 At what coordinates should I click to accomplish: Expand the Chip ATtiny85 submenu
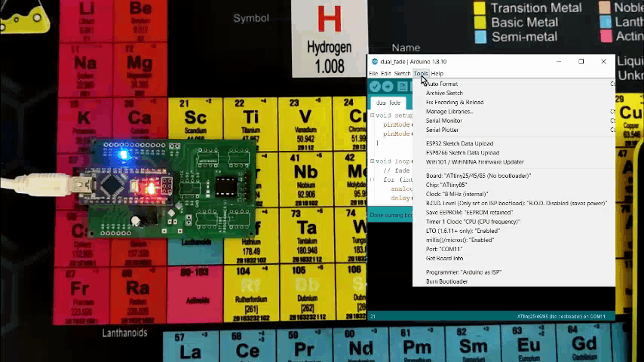coord(514,185)
